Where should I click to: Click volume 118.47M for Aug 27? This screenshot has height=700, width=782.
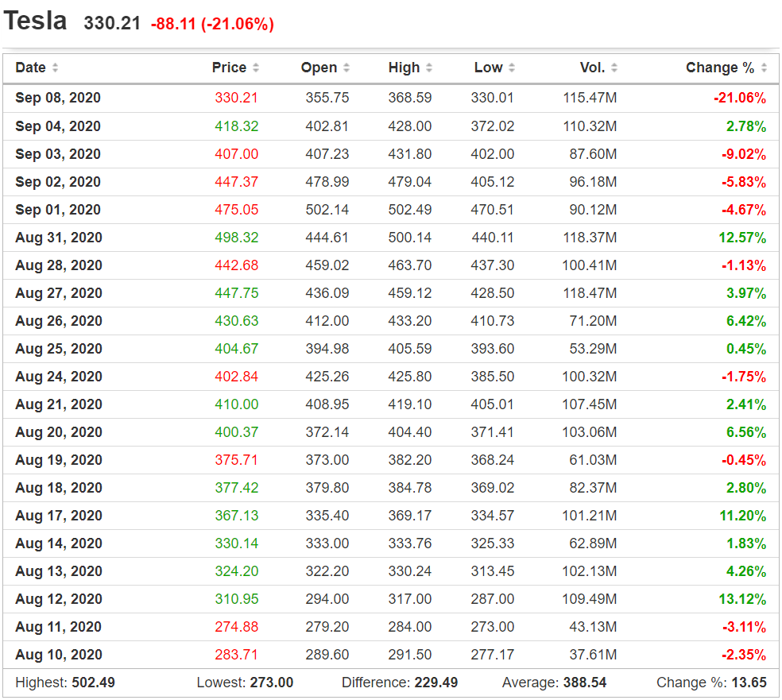coord(590,293)
